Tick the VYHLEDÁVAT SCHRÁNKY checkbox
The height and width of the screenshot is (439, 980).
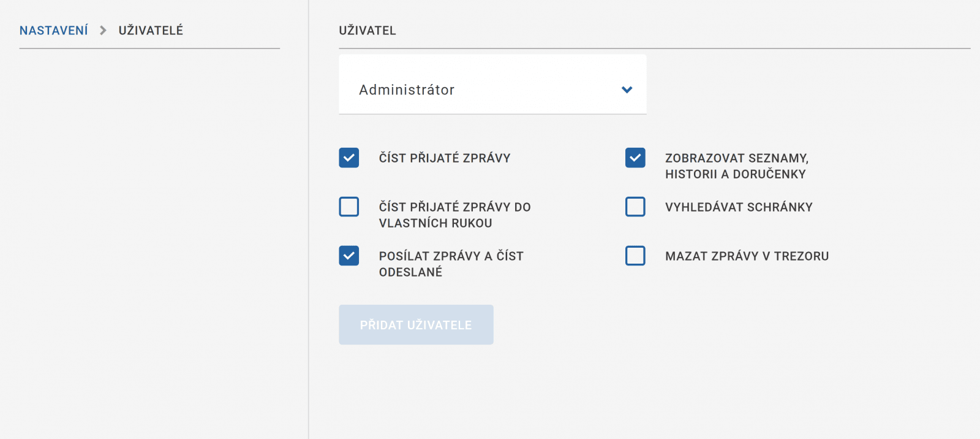click(635, 207)
